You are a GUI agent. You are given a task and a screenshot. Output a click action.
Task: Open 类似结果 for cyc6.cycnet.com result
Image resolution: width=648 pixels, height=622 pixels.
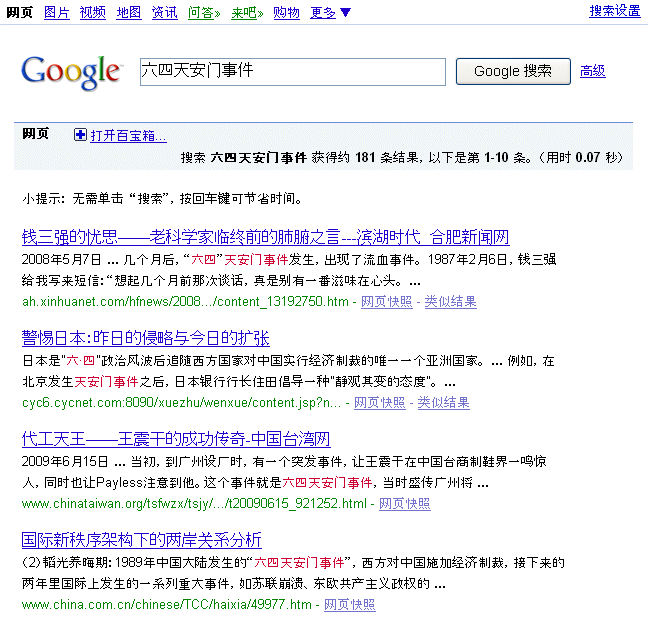point(443,403)
